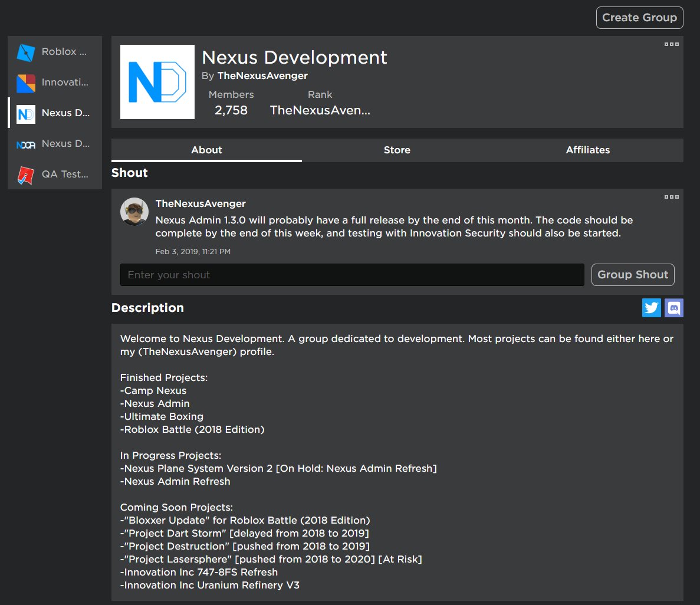Focus the Enter your shout field
This screenshot has width=700, height=605.
(x=352, y=275)
